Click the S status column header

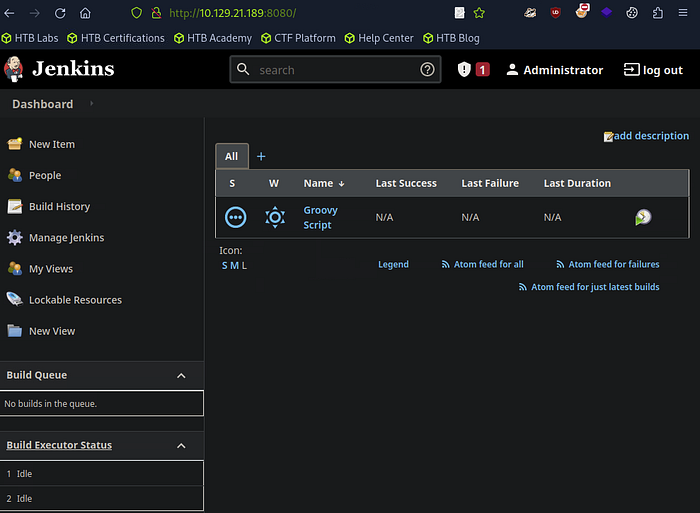click(232, 184)
